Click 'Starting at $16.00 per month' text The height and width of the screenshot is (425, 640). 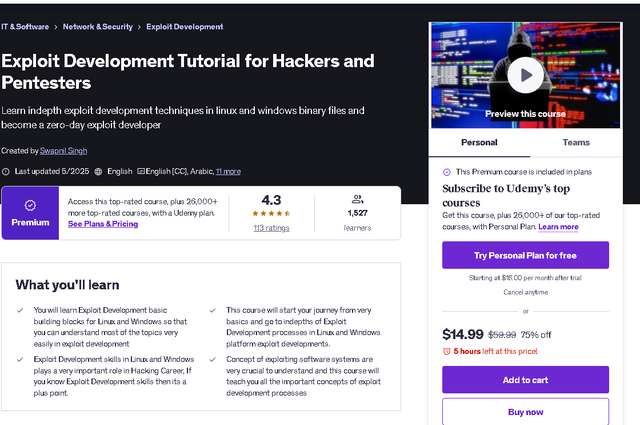pos(525,278)
